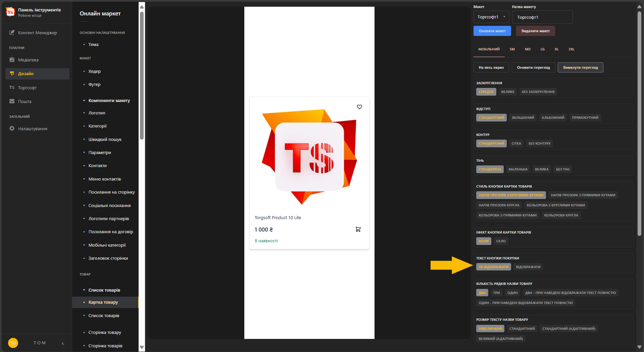Click the heart favorite icon on product card
This screenshot has width=644, height=352.
point(359,107)
